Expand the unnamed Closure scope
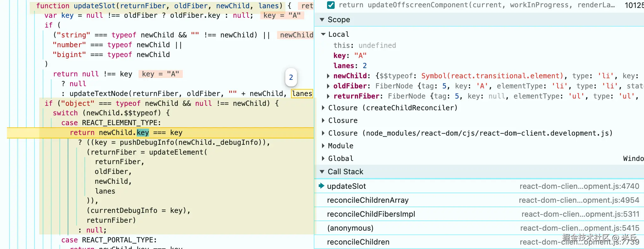This screenshot has width=644, height=249. point(323,120)
